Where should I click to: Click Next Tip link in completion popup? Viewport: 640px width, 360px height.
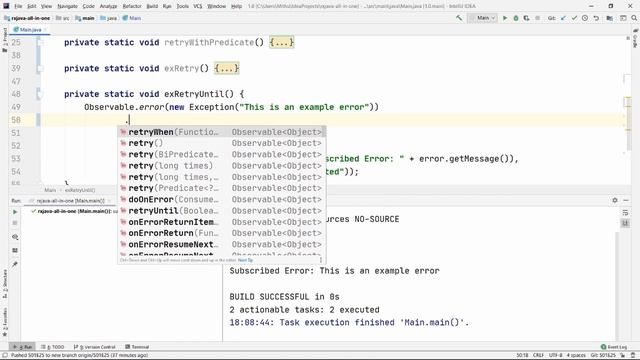pos(245,260)
